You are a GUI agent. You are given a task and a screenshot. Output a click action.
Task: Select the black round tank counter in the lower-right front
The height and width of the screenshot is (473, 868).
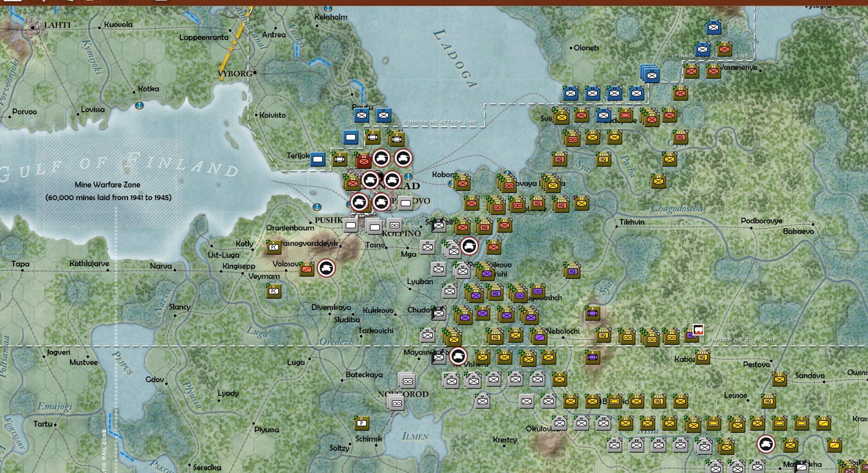click(766, 444)
